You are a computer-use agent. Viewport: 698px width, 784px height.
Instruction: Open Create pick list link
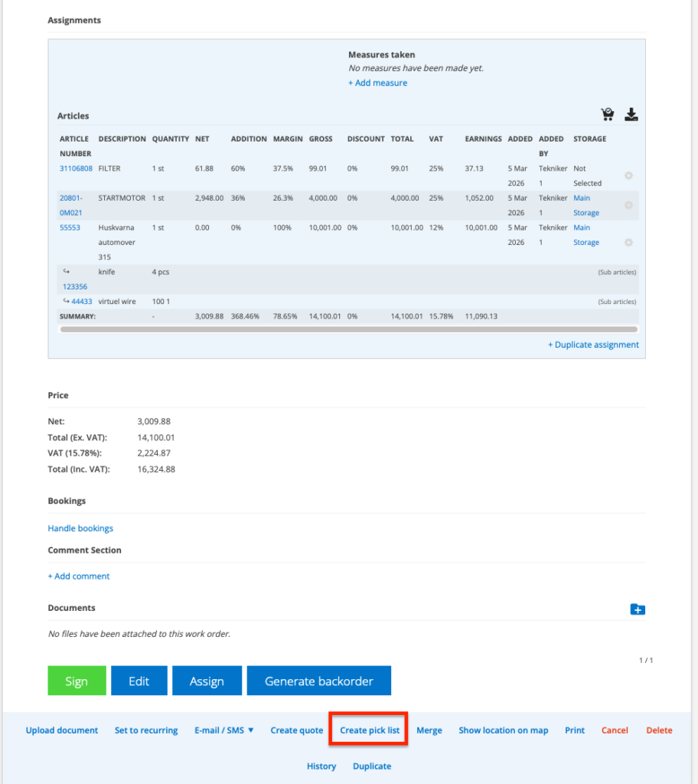click(x=370, y=730)
